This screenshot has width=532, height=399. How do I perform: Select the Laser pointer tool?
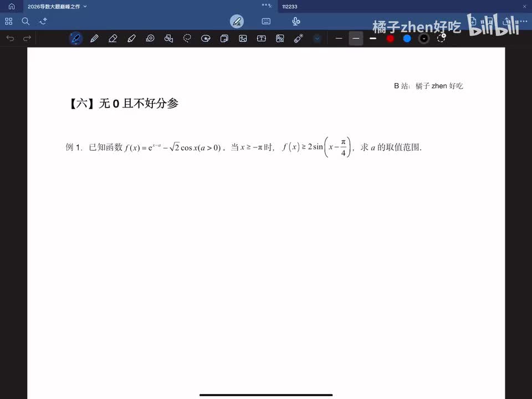(x=298, y=38)
